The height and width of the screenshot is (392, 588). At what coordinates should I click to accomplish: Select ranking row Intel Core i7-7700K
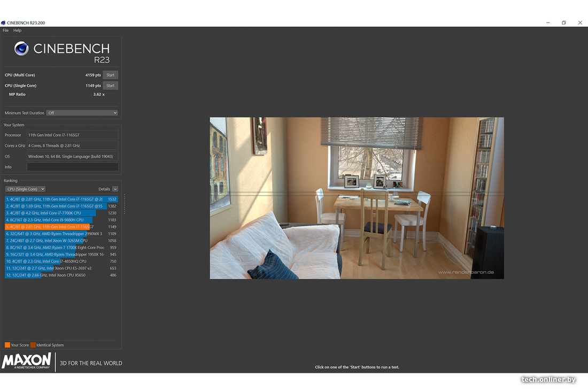click(61, 213)
